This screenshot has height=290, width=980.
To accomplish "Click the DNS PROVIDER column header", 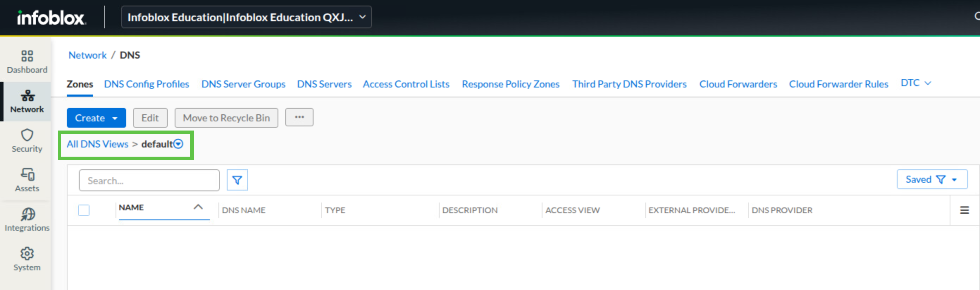I will click(782, 210).
